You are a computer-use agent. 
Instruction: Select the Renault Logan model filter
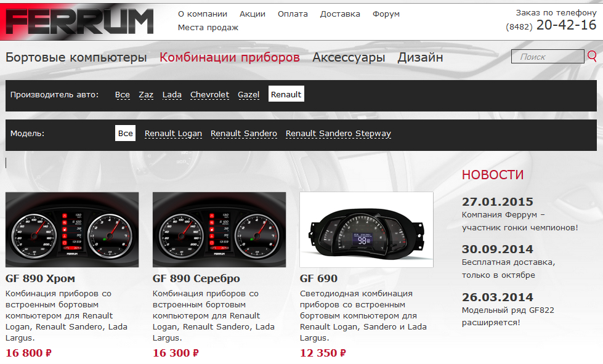pos(173,134)
